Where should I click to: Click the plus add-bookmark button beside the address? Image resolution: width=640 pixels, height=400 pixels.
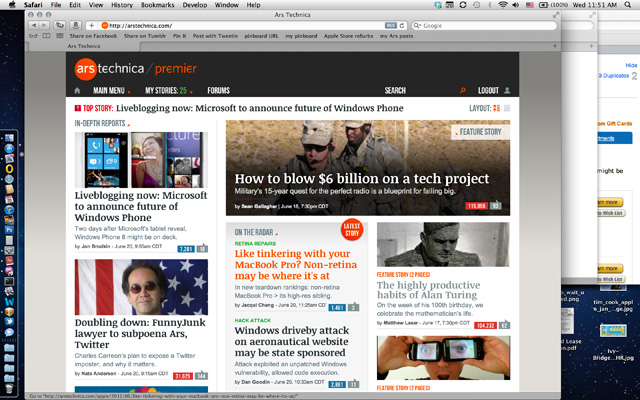91,25
